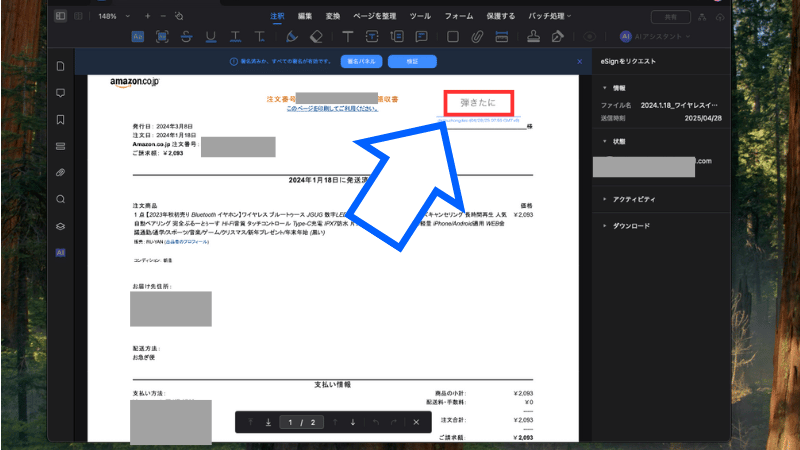The width and height of the screenshot is (800, 450).
Task: Select the signature pen tool
Action: (558, 36)
